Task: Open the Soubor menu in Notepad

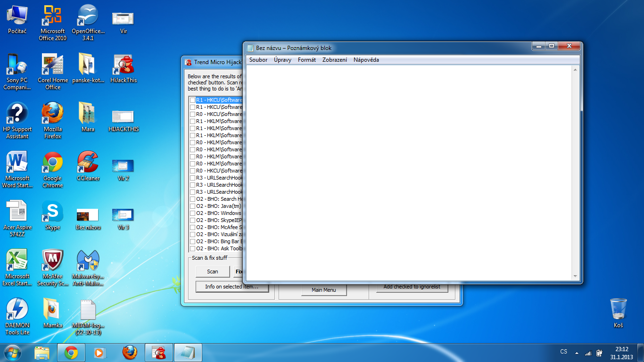Action: (x=258, y=60)
